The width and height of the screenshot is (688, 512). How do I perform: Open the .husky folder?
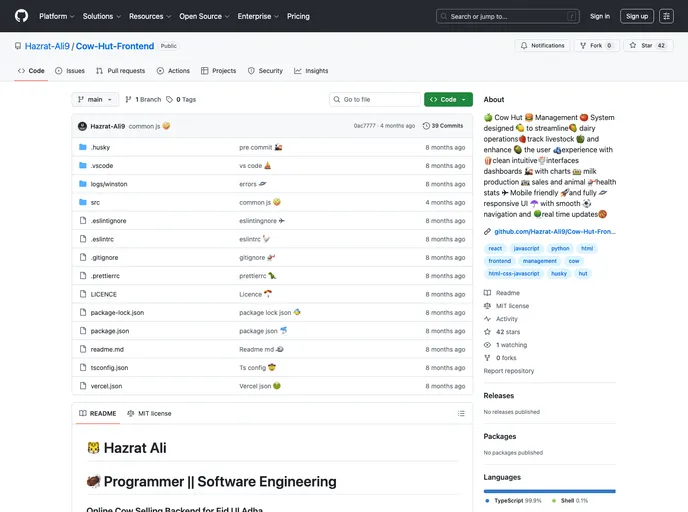(100, 147)
